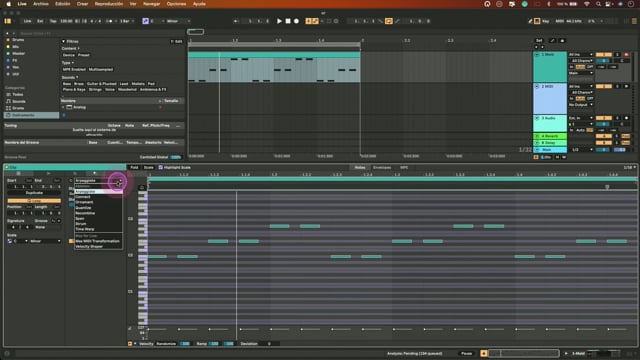640x360 pixels.
Task: Select the Master collection in browser
Action: click(x=18, y=53)
